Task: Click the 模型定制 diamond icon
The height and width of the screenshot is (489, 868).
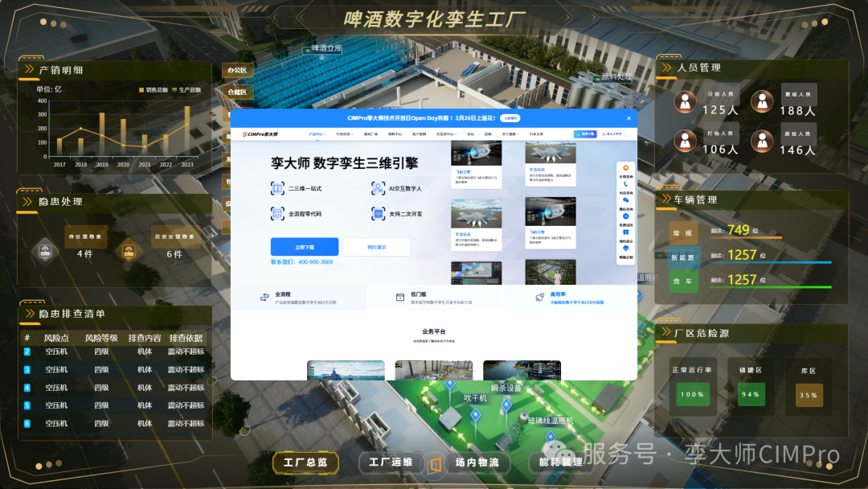Action: [x=625, y=249]
